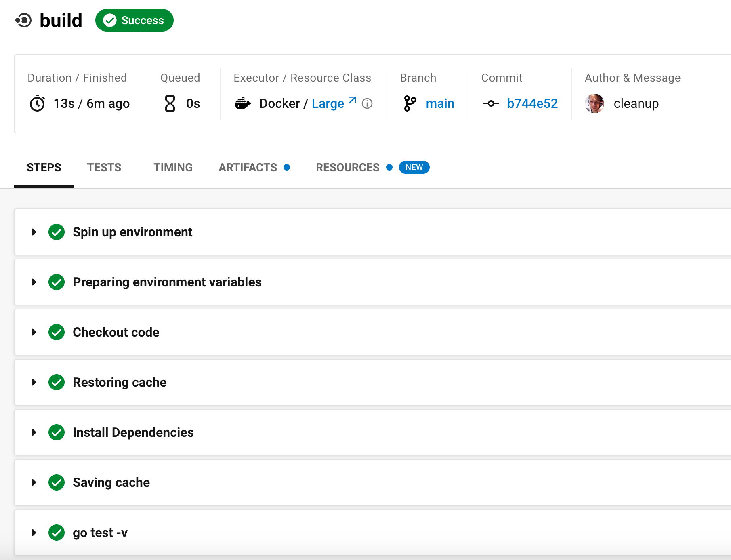Expand the go test -v step
The width and height of the screenshot is (731, 560).
(34, 533)
